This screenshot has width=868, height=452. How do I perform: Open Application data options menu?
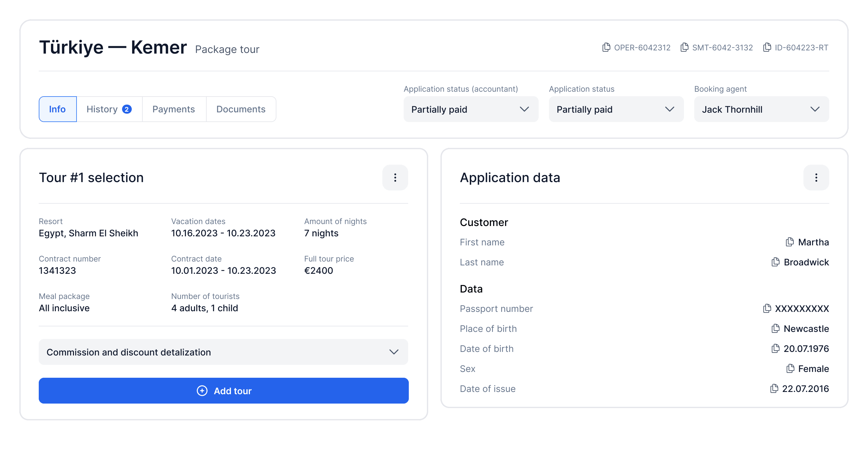click(816, 178)
